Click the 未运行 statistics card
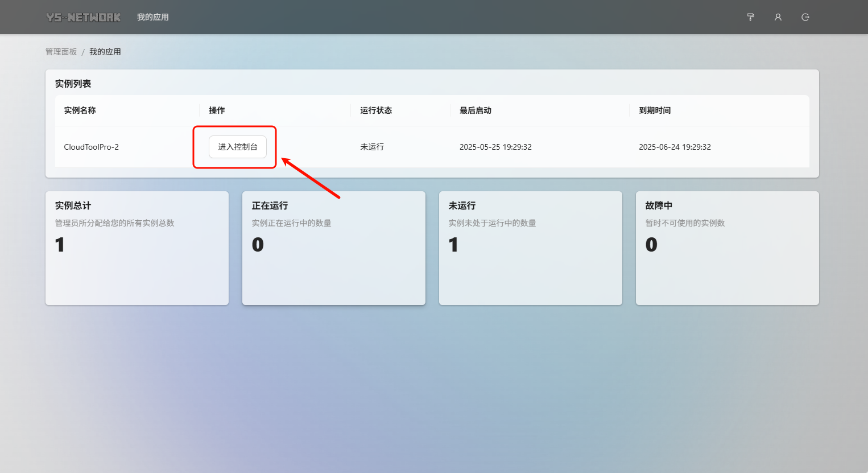 pyautogui.click(x=531, y=248)
